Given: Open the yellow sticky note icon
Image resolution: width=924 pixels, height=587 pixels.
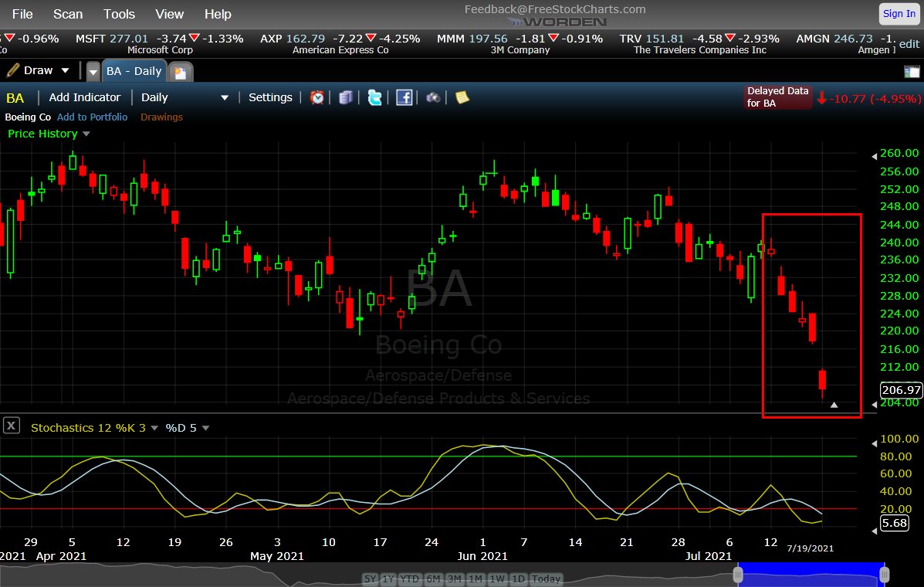Looking at the screenshot, I should [x=462, y=97].
